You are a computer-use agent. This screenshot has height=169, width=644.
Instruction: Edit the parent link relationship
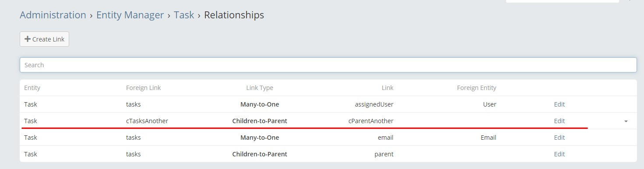click(559, 154)
